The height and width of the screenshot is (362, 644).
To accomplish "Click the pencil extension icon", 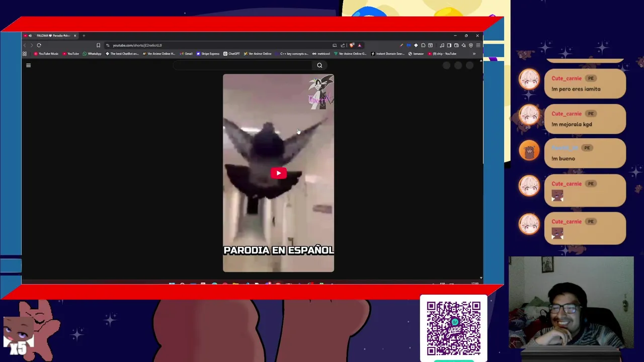I will pos(401,45).
